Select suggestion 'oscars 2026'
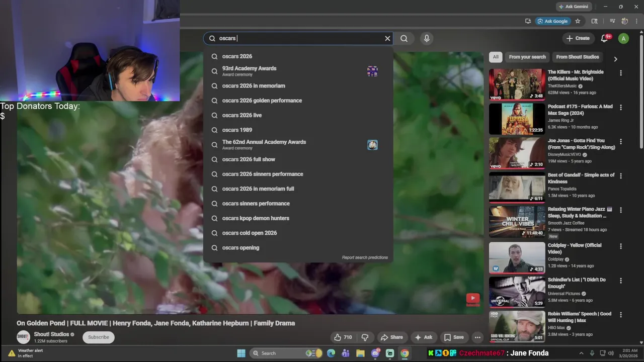 pyautogui.click(x=298, y=56)
